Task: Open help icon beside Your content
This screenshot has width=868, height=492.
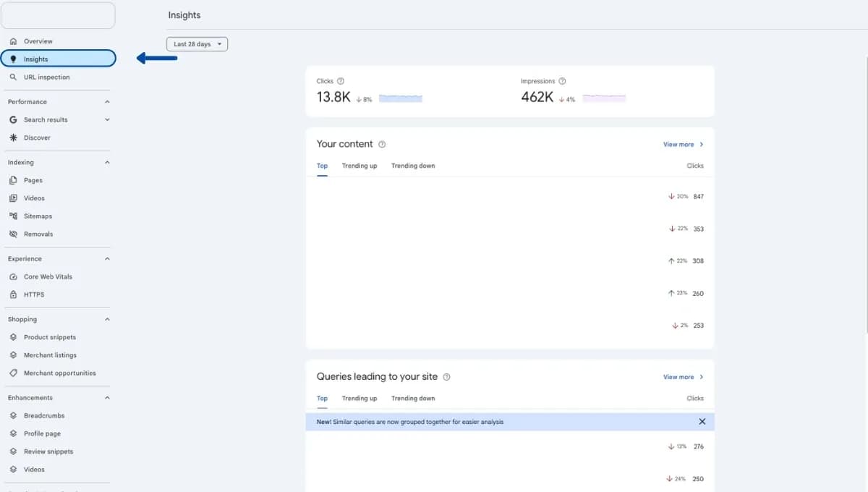Action: pos(382,144)
